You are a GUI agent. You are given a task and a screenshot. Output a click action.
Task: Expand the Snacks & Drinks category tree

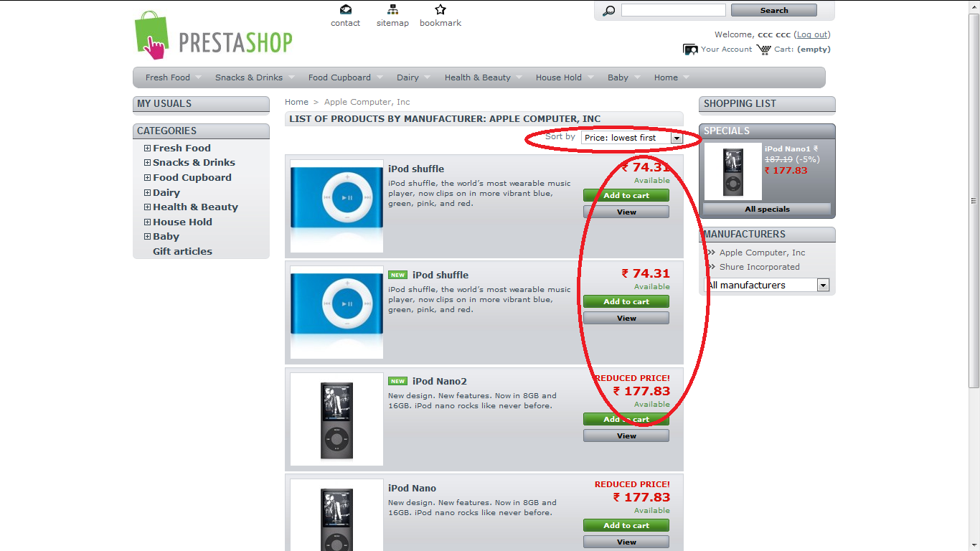(x=147, y=163)
